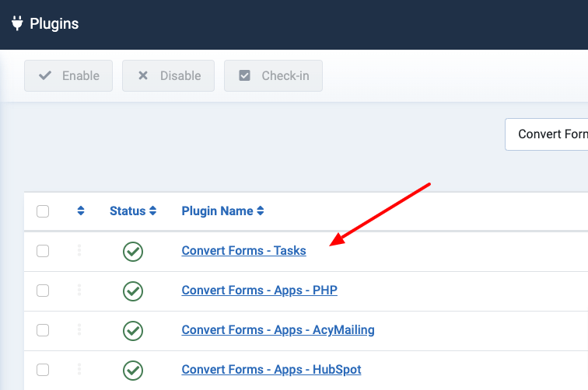Image resolution: width=588 pixels, height=390 pixels.
Task: Sort table by Status column
Action: coord(133,211)
